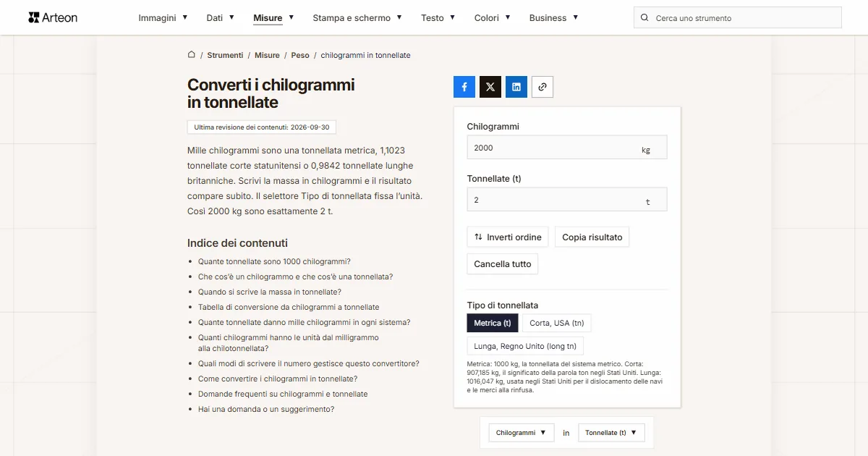Jump to Quante tonnellate sono 1000 chilogrammi?
The width and height of the screenshot is (868, 456).
click(x=274, y=261)
